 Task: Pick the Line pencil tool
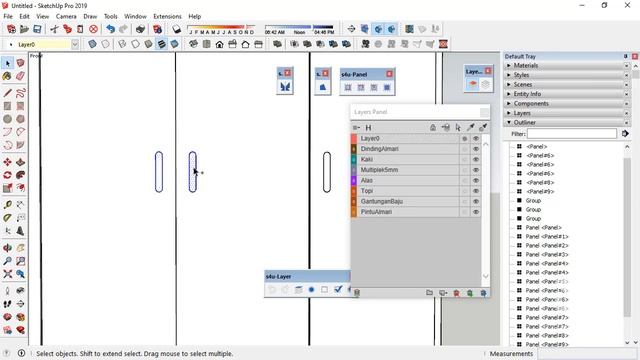(x=7, y=93)
